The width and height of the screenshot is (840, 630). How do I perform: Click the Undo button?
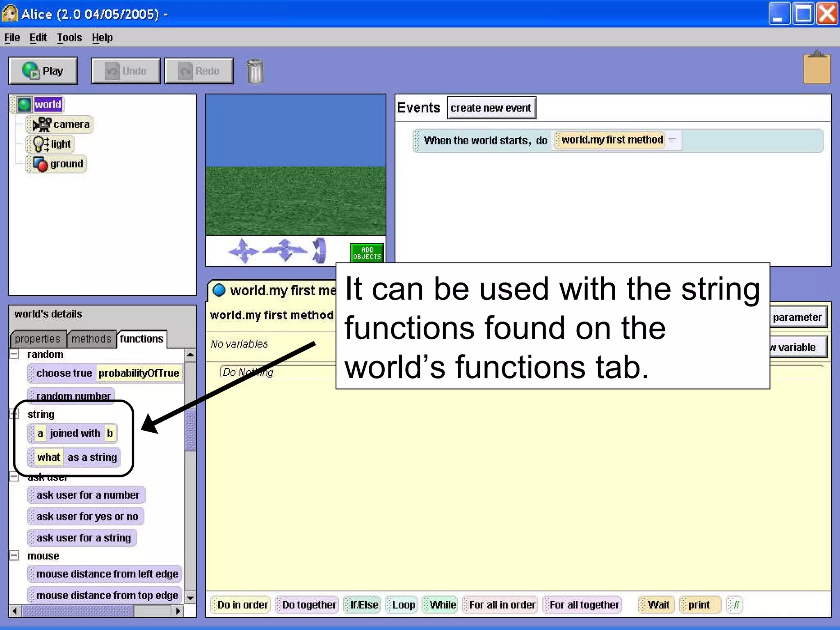(x=126, y=71)
